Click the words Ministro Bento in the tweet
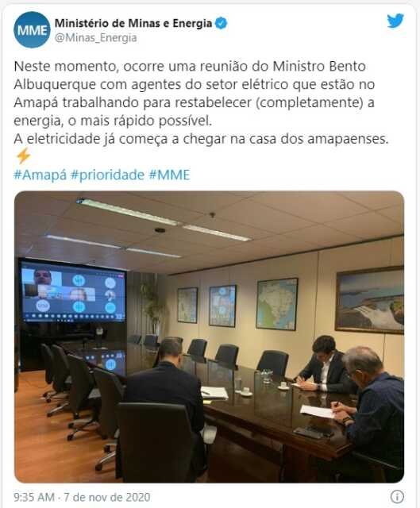Viewport: 420px width, 508px height. [319, 67]
